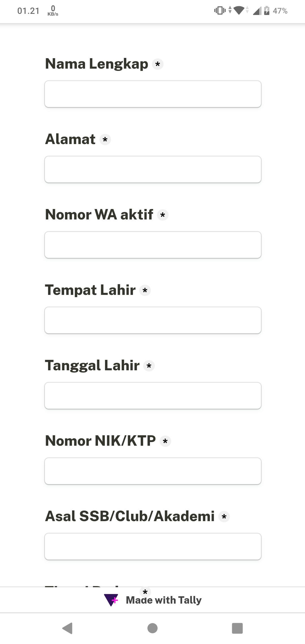
Task: Click into the Alamat input box
Action: pos(153,169)
